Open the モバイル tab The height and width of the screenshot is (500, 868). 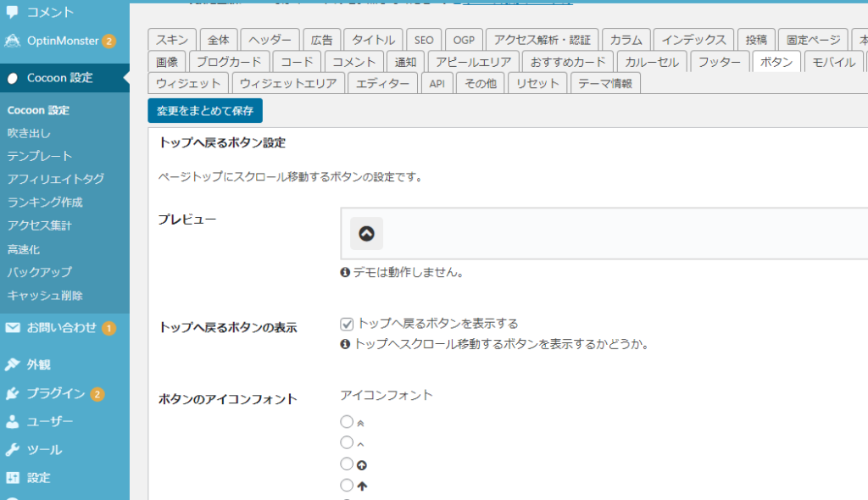(x=834, y=62)
